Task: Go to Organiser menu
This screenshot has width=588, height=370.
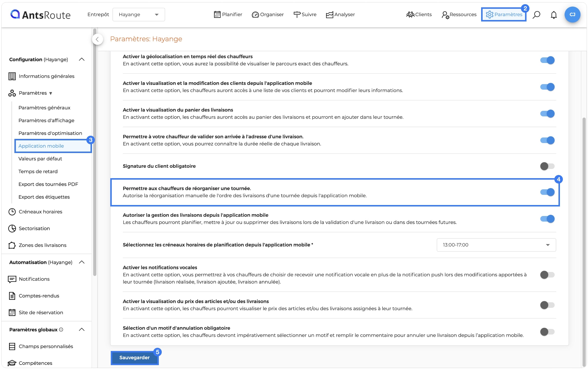Action: [267, 15]
